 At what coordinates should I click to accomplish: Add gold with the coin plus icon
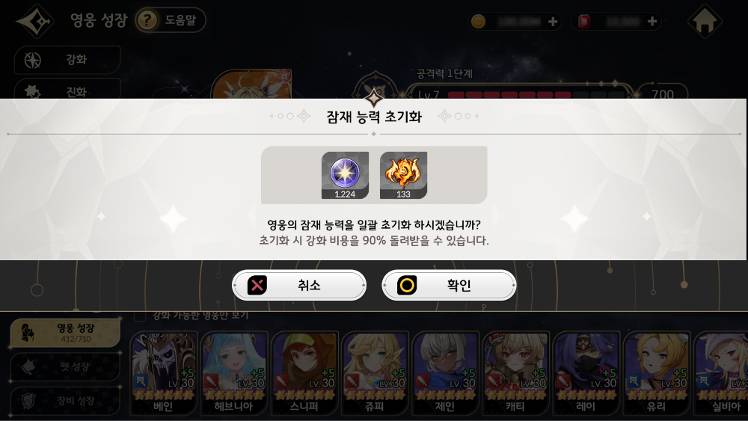552,21
